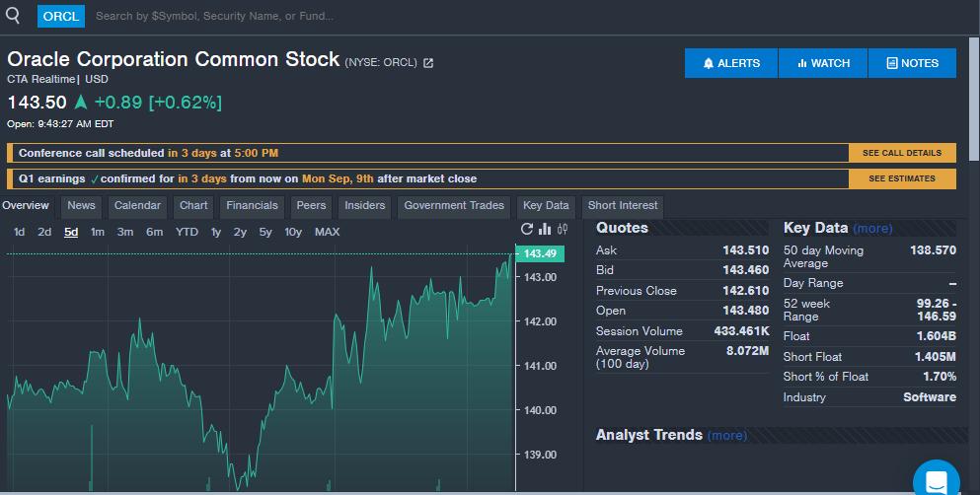Open the Key Data tab

[546, 205]
